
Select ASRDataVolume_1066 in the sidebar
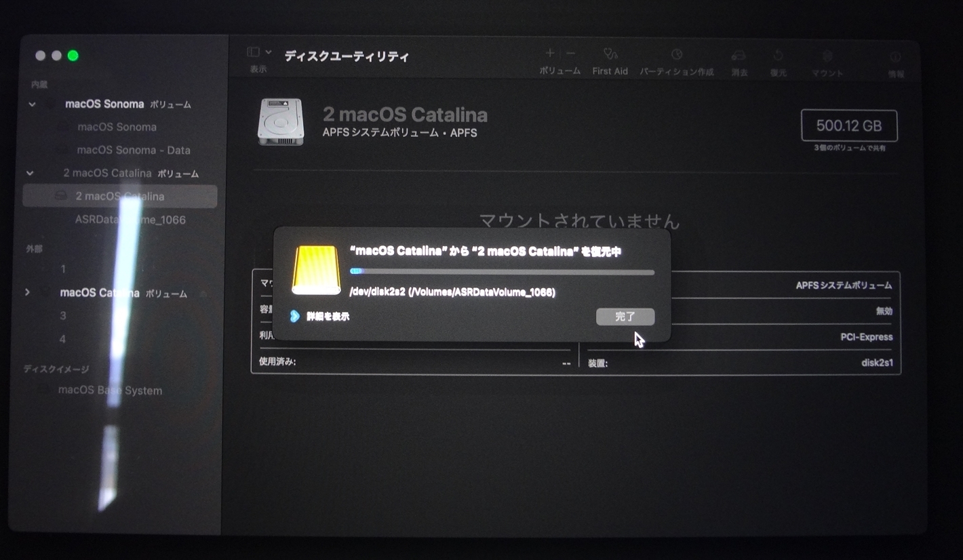(x=130, y=220)
